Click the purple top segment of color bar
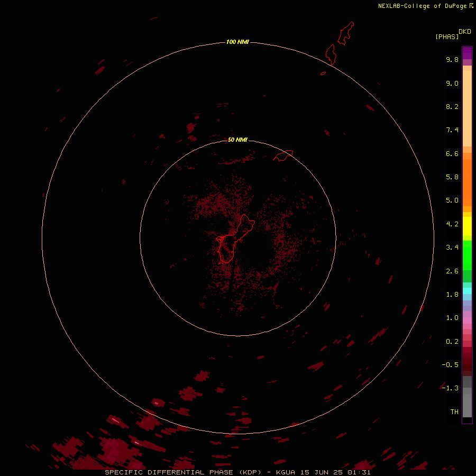The image size is (476, 476). click(467, 53)
